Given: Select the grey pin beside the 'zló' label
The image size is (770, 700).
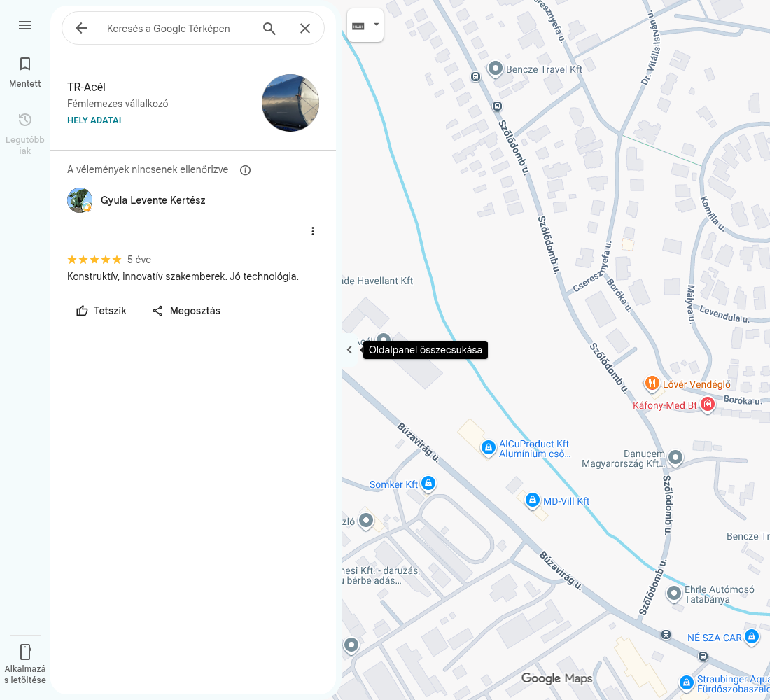Looking at the screenshot, I should click(x=366, y=520).
